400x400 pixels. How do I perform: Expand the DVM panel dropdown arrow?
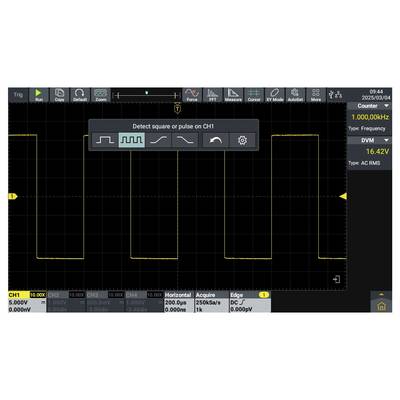coord(387,140)
